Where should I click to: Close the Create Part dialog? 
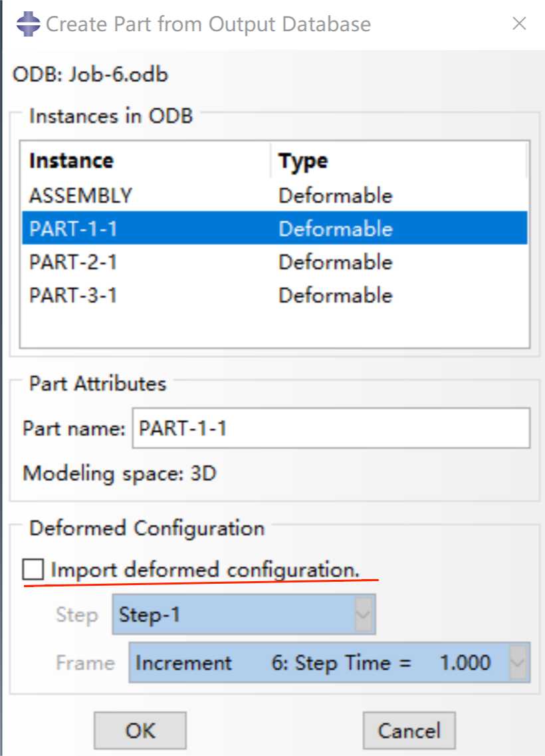click(519, 23)
